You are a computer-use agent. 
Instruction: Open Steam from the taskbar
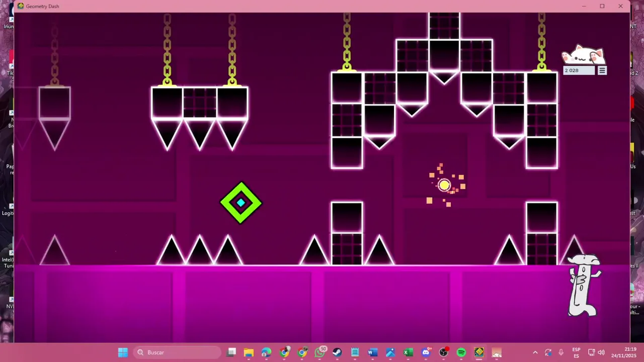(x=337, y=352)
